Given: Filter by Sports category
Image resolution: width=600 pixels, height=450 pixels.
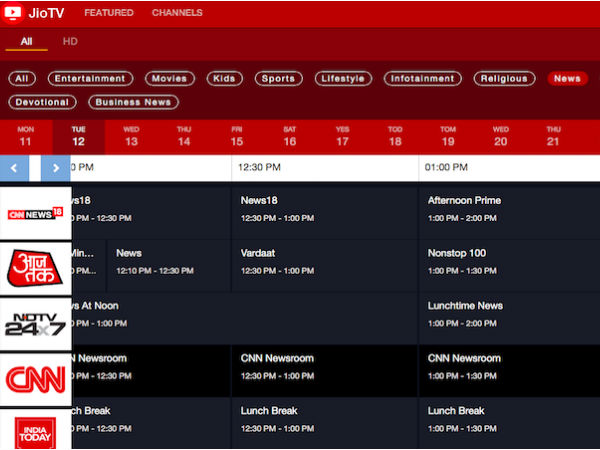Looking at the screenshot, I should (279, 78).
